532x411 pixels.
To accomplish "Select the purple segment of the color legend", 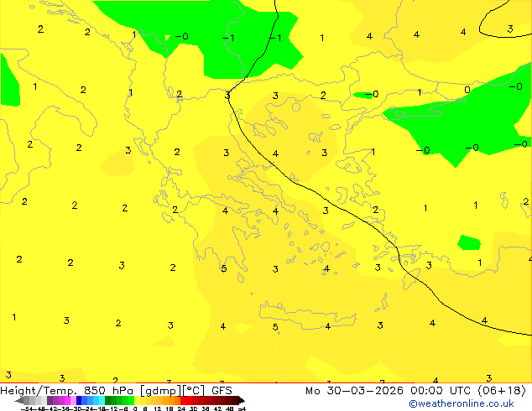I will pos(57,400).
